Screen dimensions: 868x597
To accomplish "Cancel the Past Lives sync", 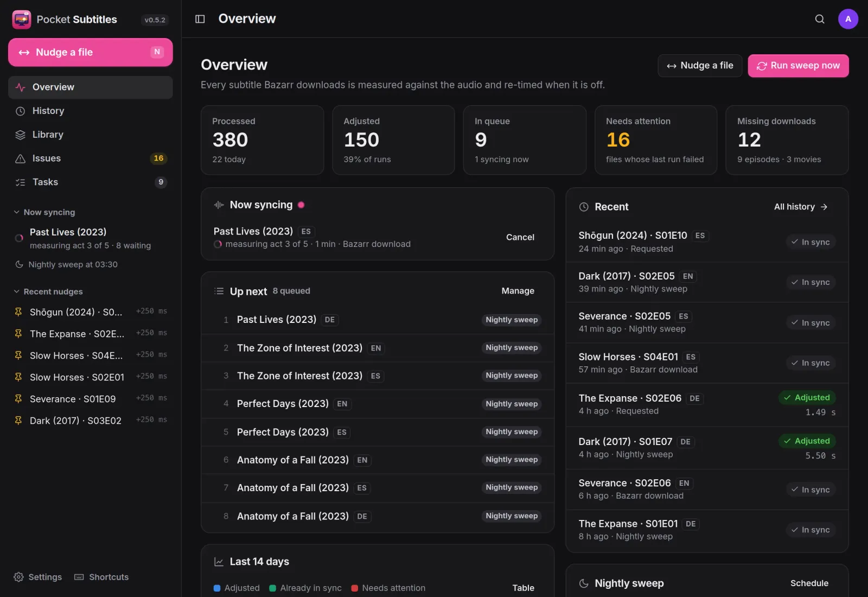I will tap(520, 237).
